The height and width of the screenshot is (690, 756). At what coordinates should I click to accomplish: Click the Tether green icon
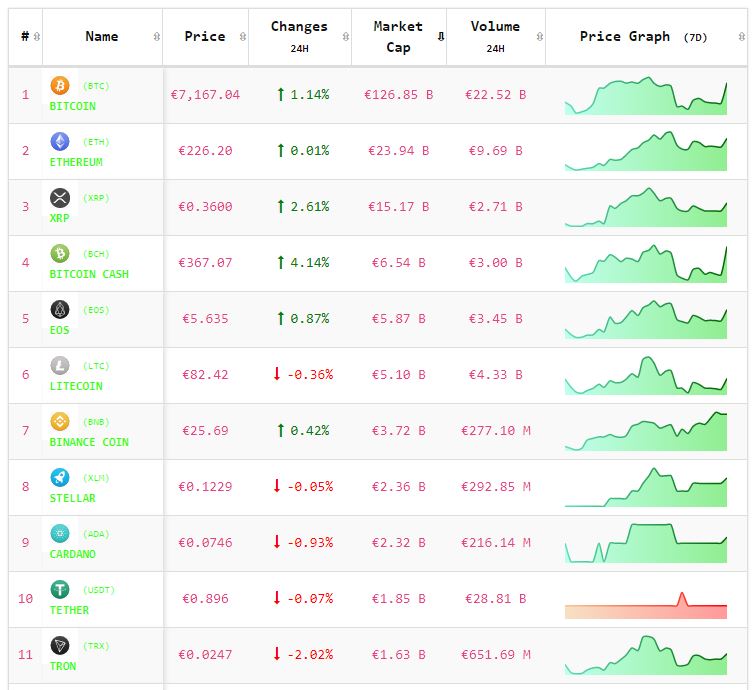60,590
